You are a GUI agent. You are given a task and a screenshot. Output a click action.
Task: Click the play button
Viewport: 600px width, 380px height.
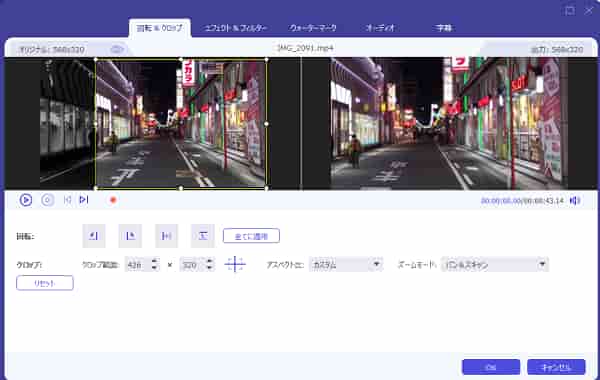coord(26,200)
